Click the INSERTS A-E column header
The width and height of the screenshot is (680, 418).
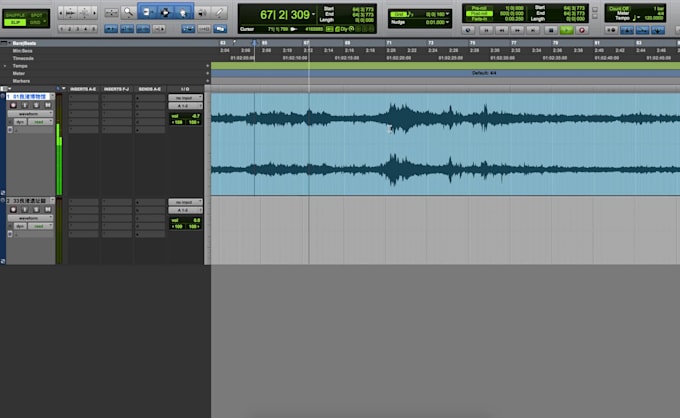tap(83, 89)
